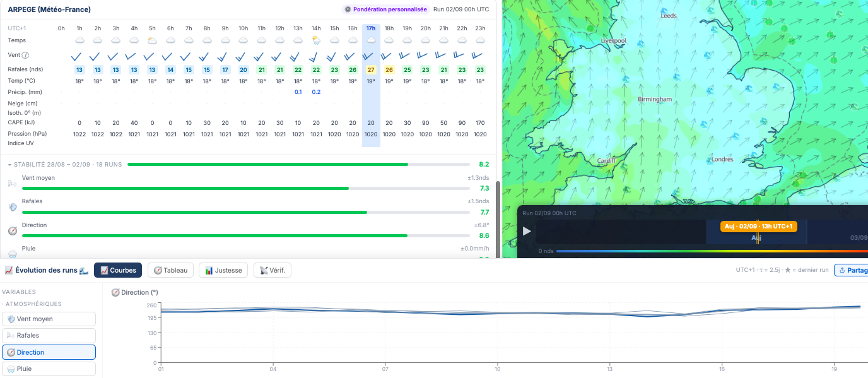Screen dimensions: 868x378
Task: Select the 17h hour column header
Action: tap(371, 28)
